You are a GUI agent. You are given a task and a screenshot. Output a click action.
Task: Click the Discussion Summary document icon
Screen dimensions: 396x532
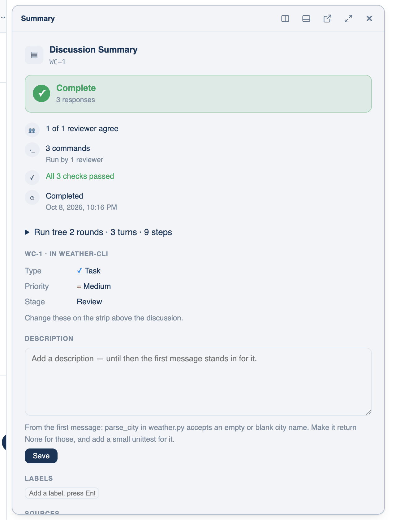[34, 55]
